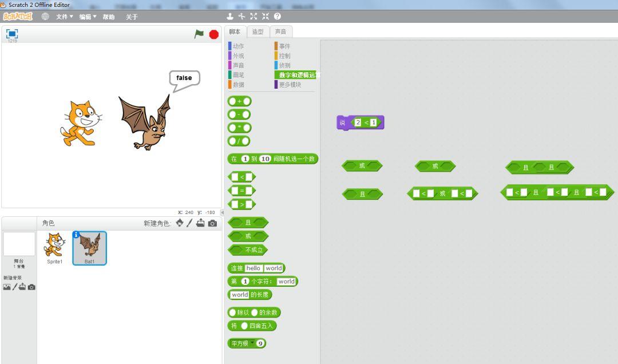Switch to the 造型 tab
Viewport: 618px width, 364px height.
point(257,31)
